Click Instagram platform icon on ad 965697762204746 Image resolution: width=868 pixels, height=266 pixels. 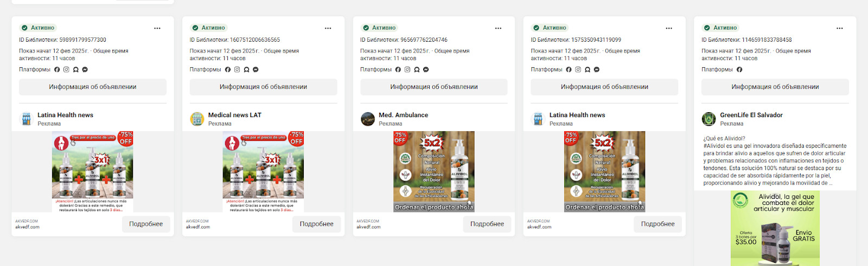407,69
